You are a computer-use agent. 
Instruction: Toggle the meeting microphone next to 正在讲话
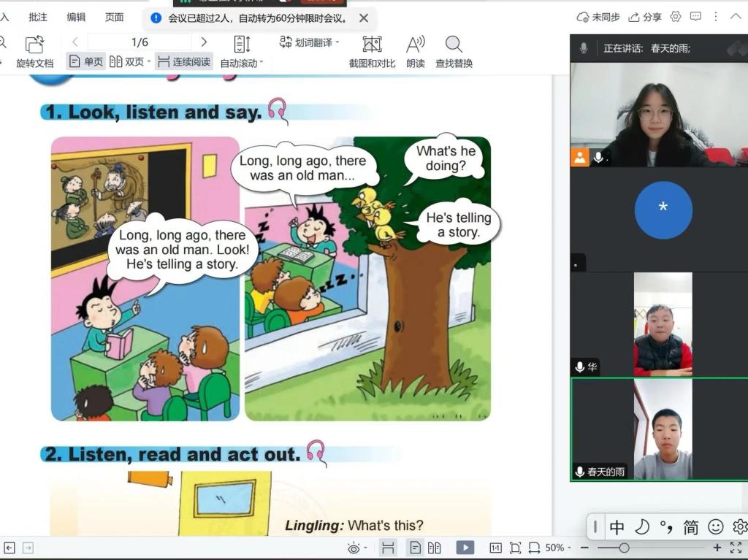(x=584, y=48)
